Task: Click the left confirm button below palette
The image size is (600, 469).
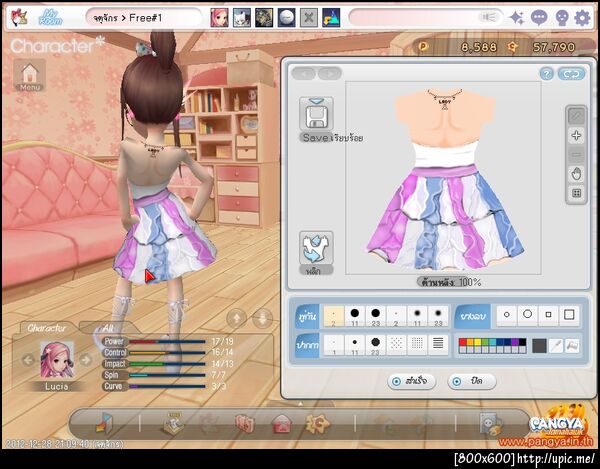Action: [x=412, y=381]
